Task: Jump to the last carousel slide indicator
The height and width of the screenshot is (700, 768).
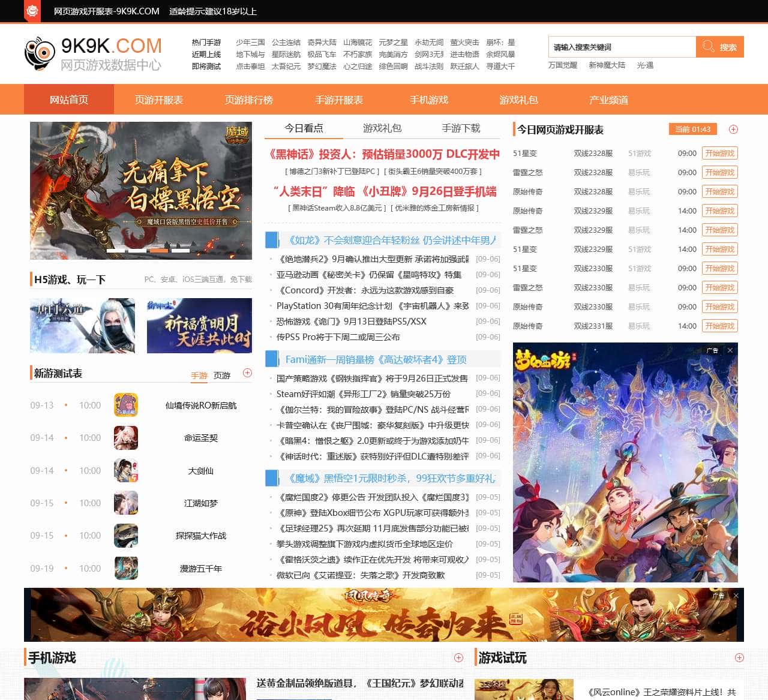Action: point(181,250)
